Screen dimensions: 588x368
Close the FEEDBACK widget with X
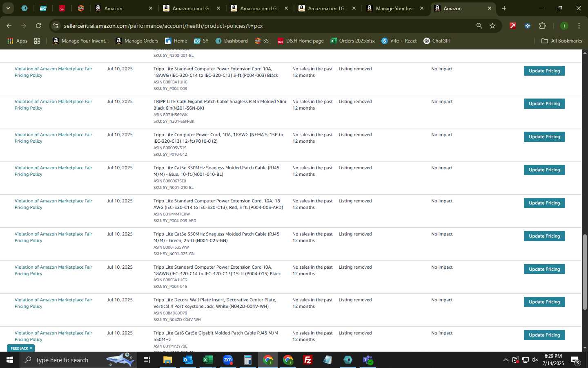pos(31,348)
